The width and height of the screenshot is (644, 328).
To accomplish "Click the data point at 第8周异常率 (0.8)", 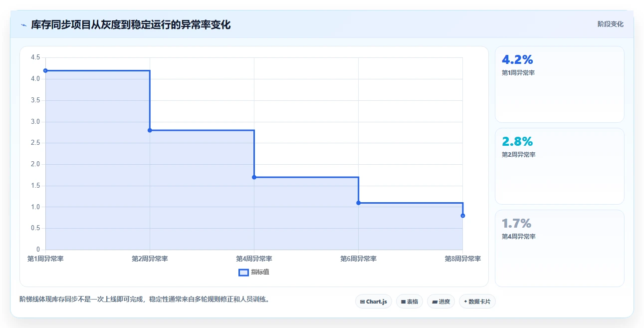I will 463,216.
